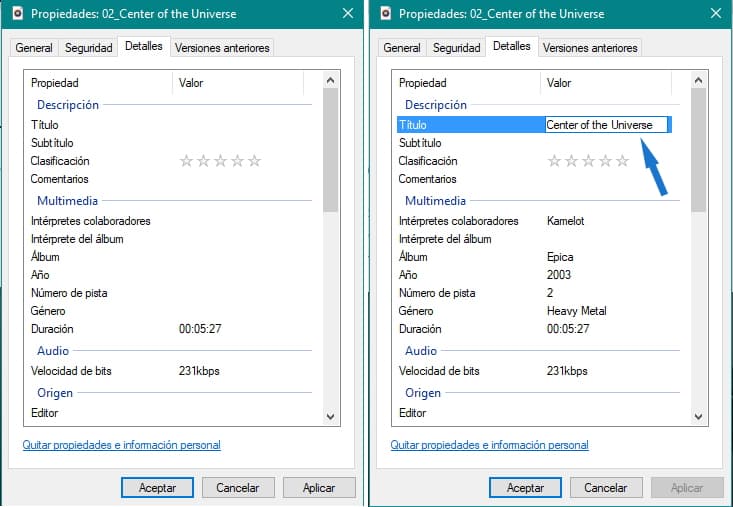Click the file icon in the left dialog's title bar
Viewport: 733px width, 507px height.
[x=15, y=14]
